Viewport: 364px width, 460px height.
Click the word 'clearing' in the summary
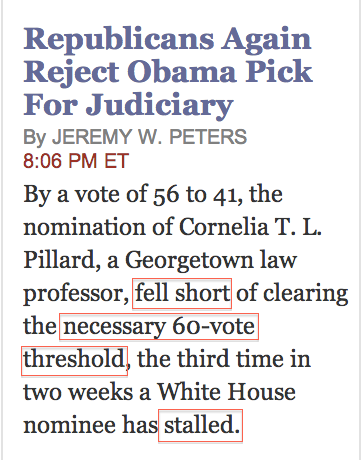pos(305,295)
